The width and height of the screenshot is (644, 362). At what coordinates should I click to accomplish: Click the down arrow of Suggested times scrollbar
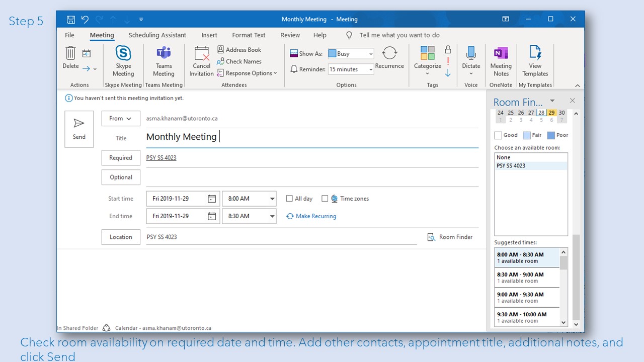pyautogui.click(x=563, y=323)
